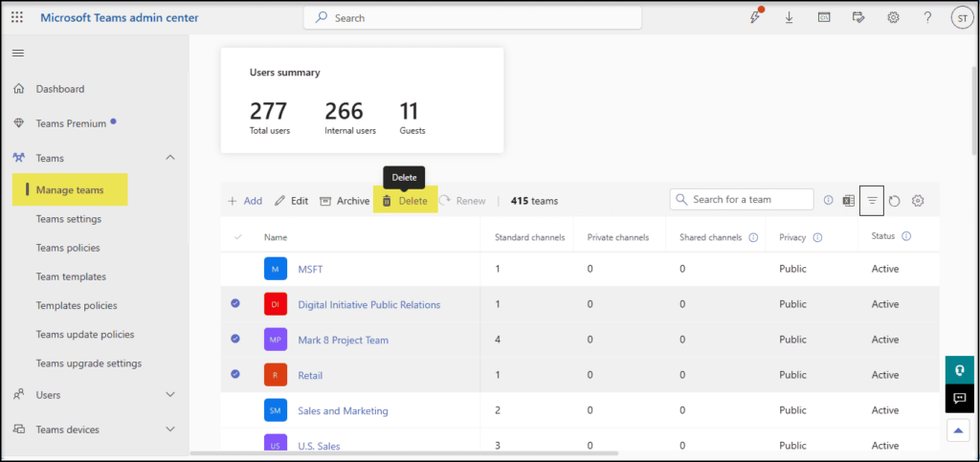Open the app launcher waffle icon
Viewport: 980px width, 462px height.
[x=17, y=17]
